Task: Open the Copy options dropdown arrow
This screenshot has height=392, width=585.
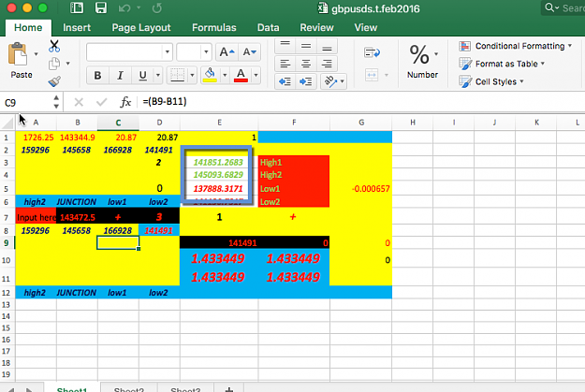Action: pyautogui.click(x=68, y=64)
